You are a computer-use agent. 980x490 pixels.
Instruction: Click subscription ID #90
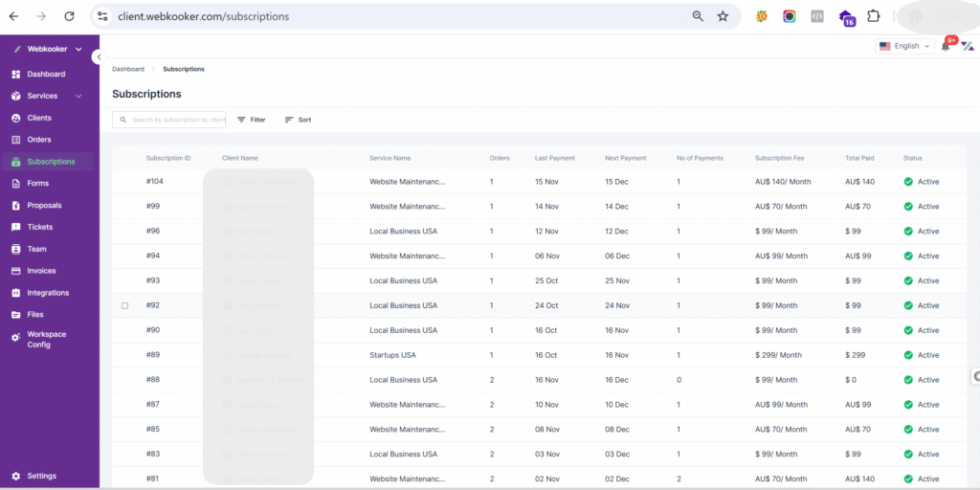(x=152, y=330)
